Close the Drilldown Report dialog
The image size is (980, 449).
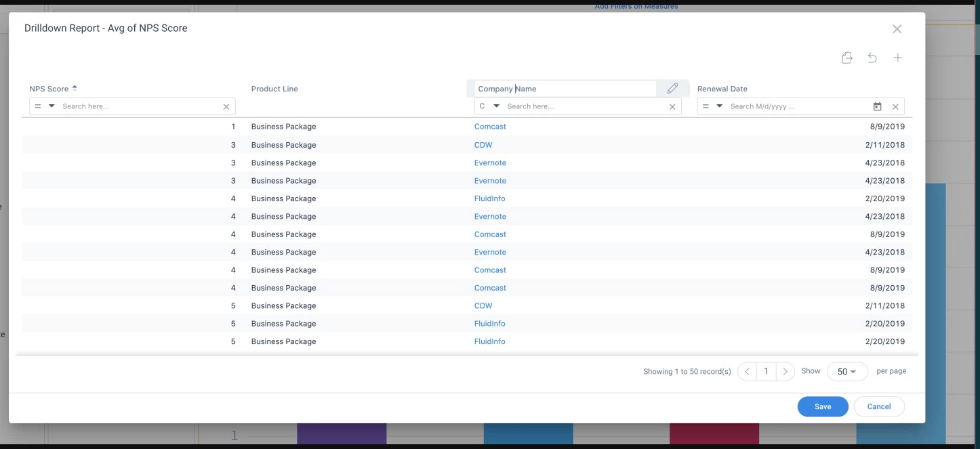[897, 29]
